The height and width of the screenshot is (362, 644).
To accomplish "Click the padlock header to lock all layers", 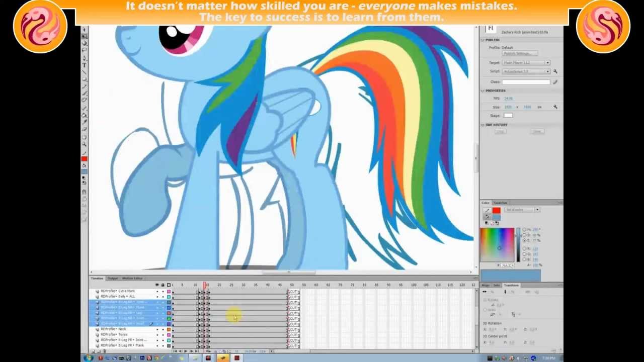I will [x=162, y=285].
